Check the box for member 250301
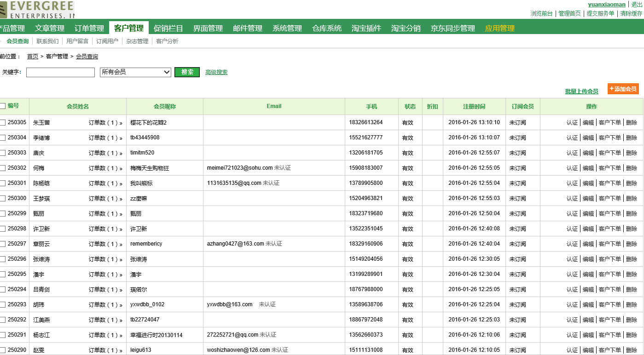Viewport: 644px width, 355px height. [2, 183]
